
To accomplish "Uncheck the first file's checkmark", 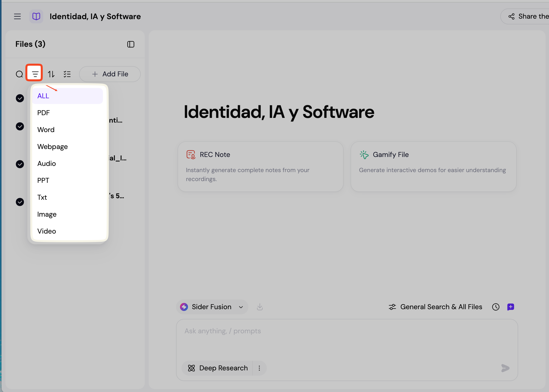I will tap(20, 98).
